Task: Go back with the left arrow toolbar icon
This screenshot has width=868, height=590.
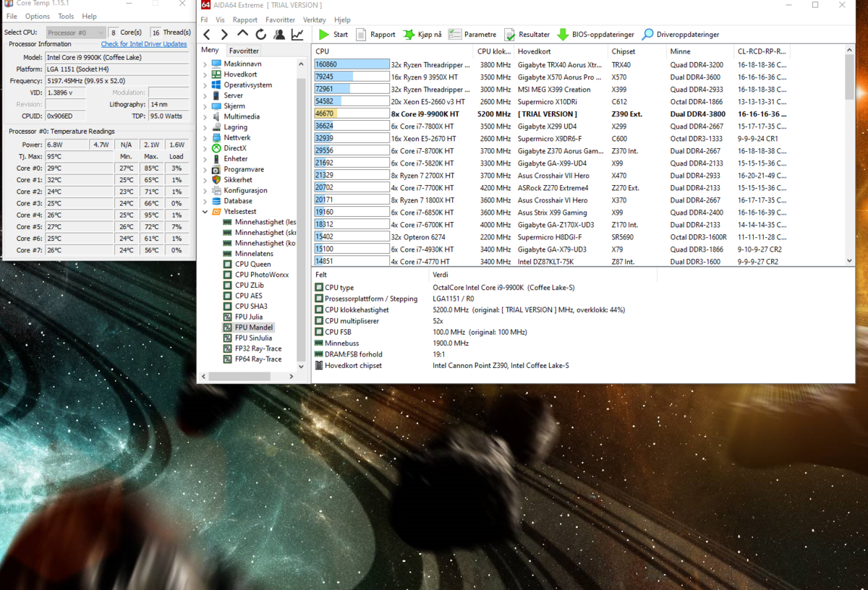Action: click(x=207, y=34)
